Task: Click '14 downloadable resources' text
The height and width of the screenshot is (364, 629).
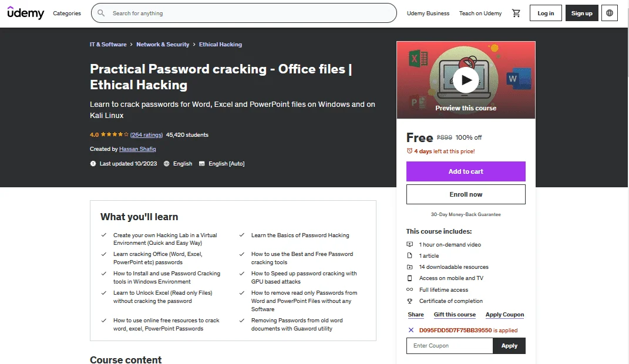Action: tap(454, 267)
